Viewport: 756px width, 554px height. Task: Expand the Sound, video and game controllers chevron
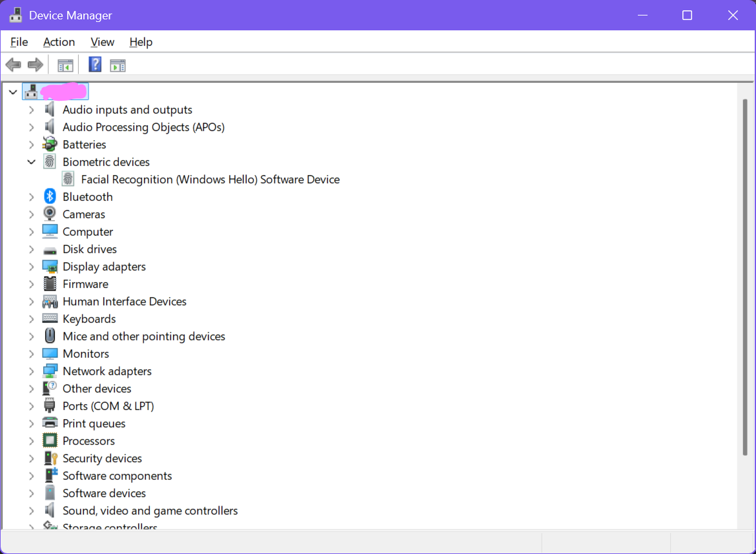click(32, 511)
